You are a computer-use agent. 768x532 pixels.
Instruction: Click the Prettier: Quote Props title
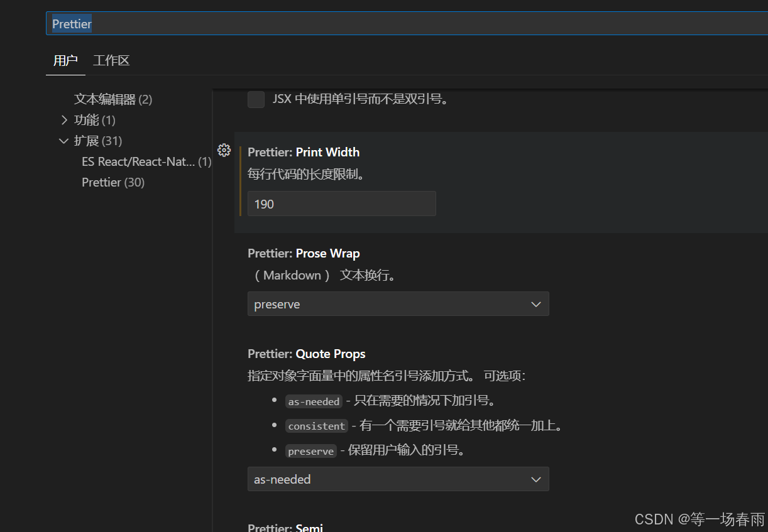pyautogui.click(x=307, y=354)
